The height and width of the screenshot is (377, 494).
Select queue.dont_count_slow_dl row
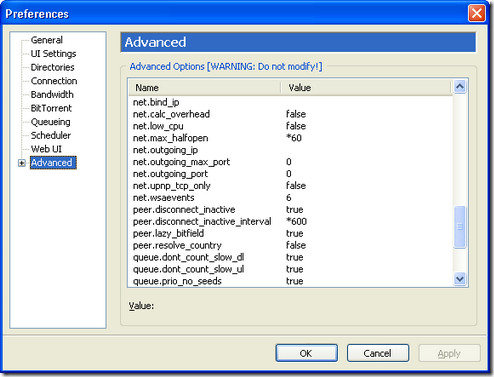[290, 257]
